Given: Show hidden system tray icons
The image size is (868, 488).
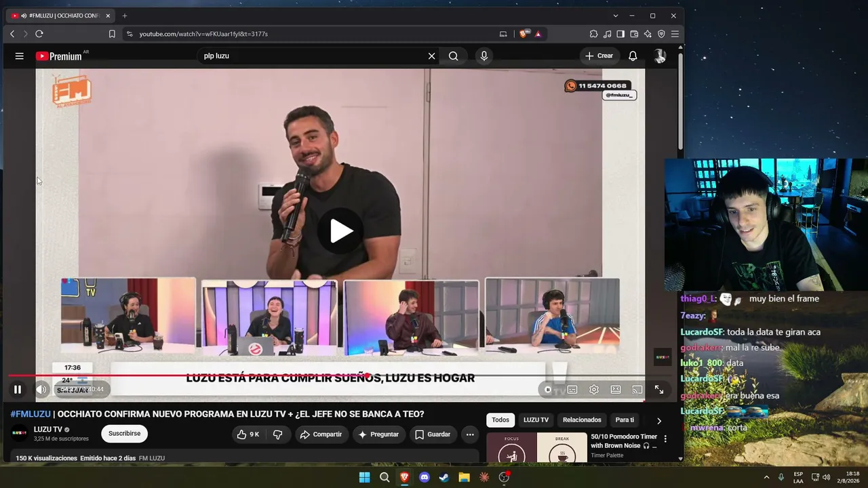Looking at the screenshot, I should [767, 477].
